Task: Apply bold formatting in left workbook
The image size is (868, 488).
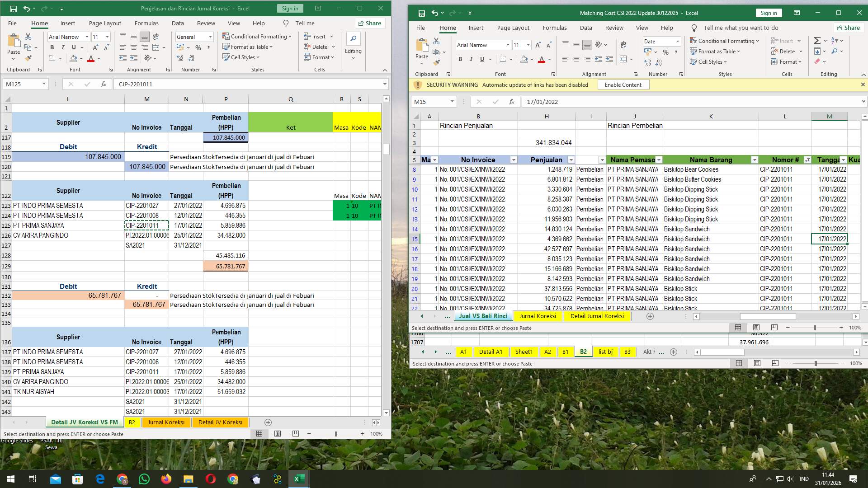Action: tap(52, 47)
